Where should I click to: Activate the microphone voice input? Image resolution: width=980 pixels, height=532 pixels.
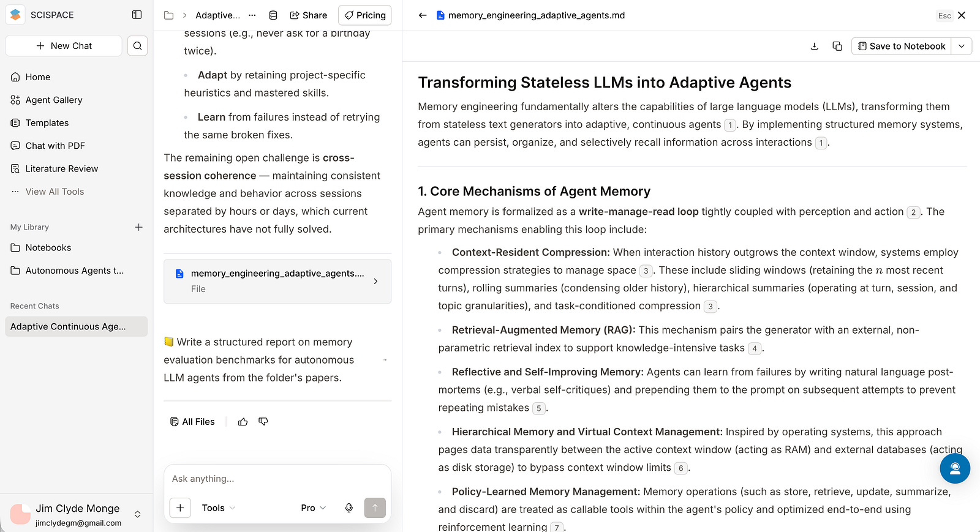[x=349, y=508]
